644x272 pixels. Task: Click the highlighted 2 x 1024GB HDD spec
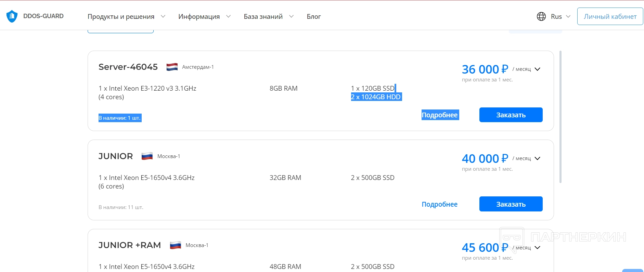pos(376,97)
